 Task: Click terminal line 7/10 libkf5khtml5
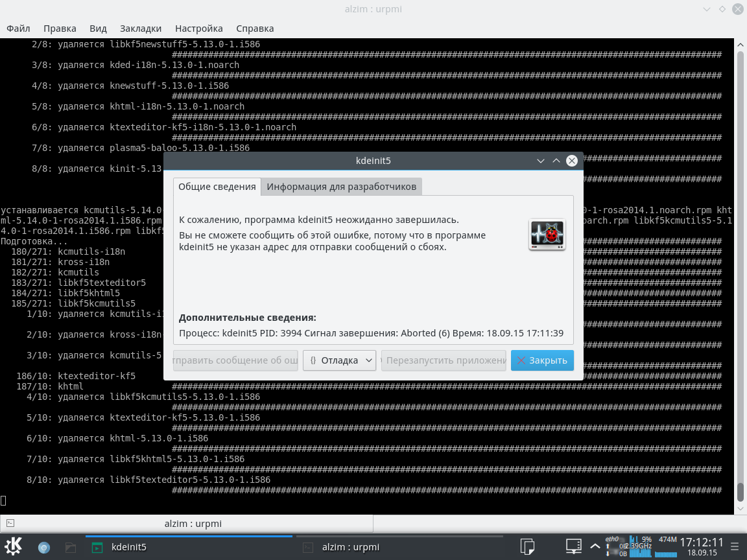(136, 459)
